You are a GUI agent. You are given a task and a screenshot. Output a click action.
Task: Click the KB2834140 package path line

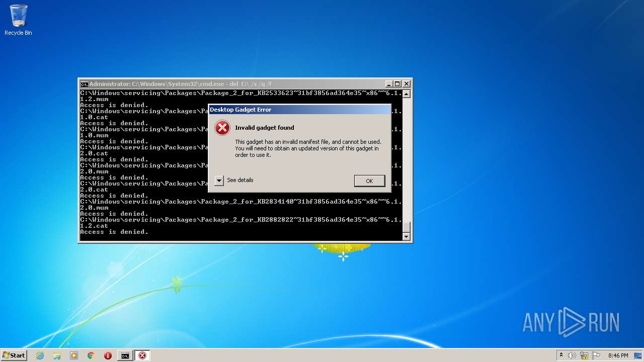pos(241,202)
